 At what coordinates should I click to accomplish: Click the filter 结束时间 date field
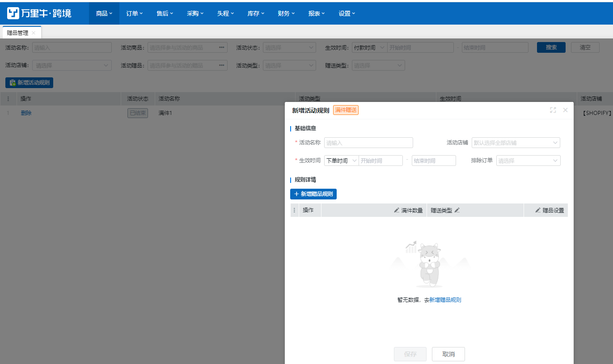(495, 47)
